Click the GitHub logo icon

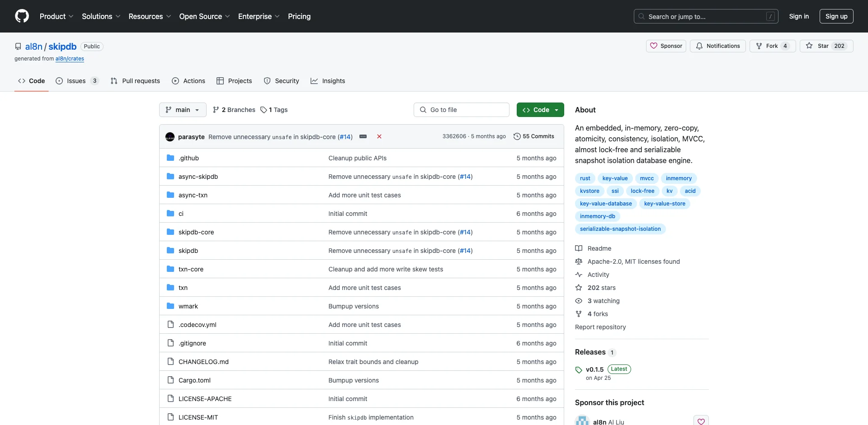click(x=22, y=16)
